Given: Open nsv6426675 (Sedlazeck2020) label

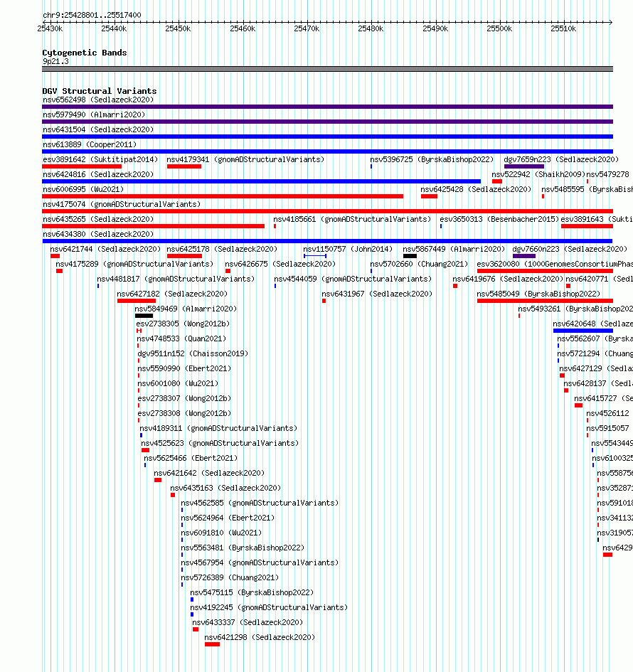Looking at the screenshot, I should [x=280, y=264].
